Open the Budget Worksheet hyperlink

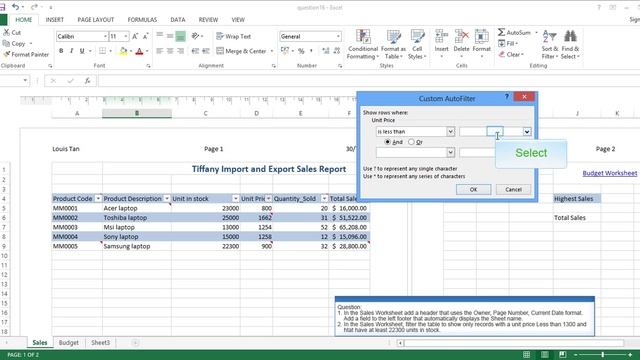[609, 173]
